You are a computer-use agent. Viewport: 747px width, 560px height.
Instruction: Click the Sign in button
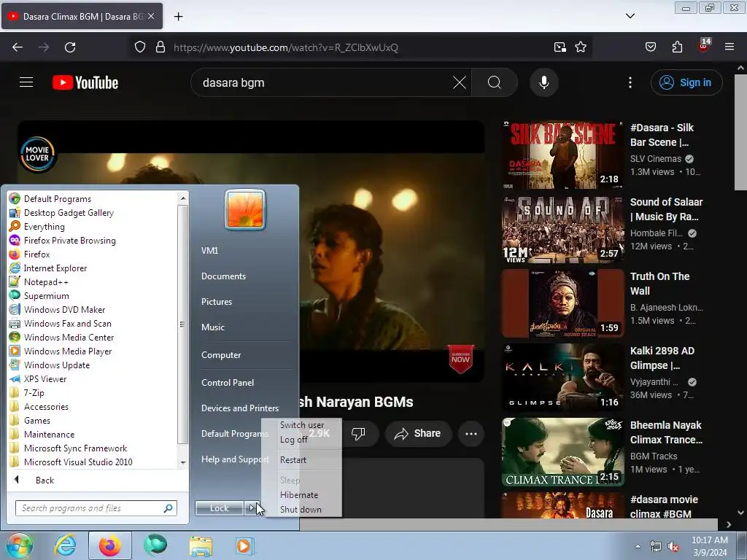point(686,82)
